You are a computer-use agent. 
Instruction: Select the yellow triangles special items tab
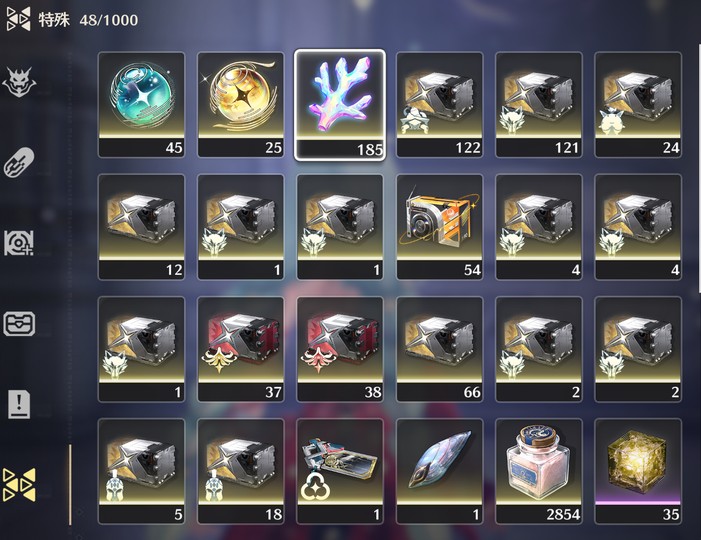19,485
